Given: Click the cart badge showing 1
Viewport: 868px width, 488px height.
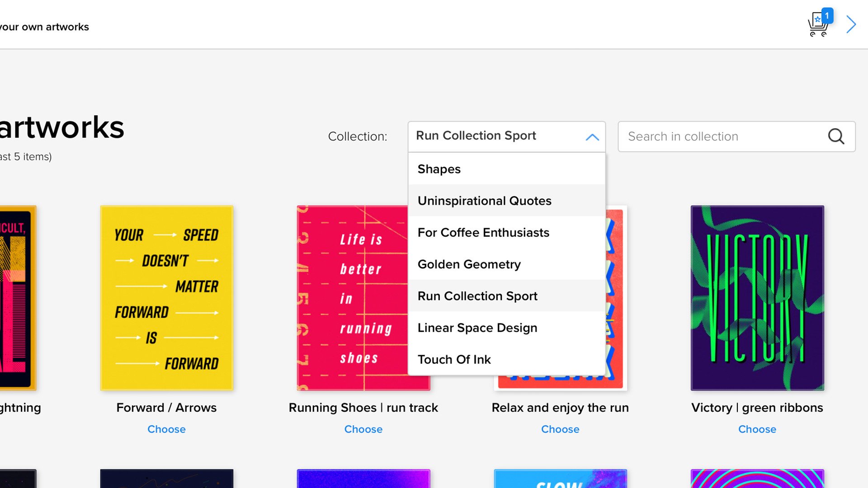Looking at the screenshot, I should [x=827, y=16].
